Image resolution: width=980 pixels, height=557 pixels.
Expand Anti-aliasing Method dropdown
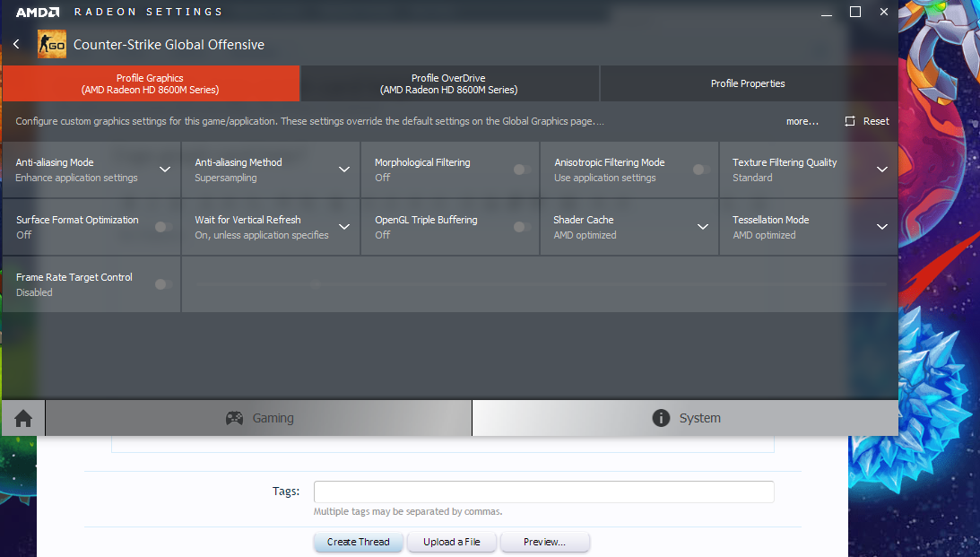344,170
